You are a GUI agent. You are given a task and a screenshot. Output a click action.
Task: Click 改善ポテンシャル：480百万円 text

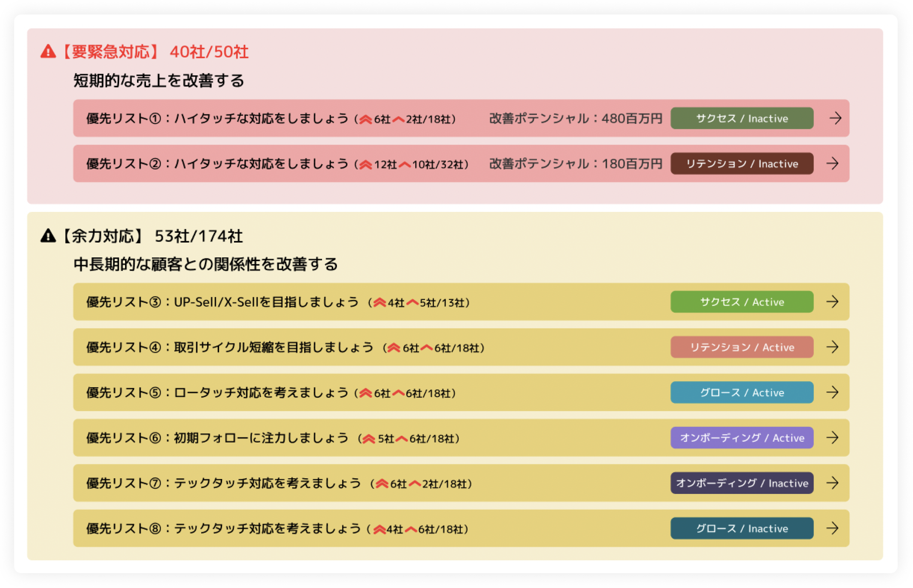tap(576, 118)
